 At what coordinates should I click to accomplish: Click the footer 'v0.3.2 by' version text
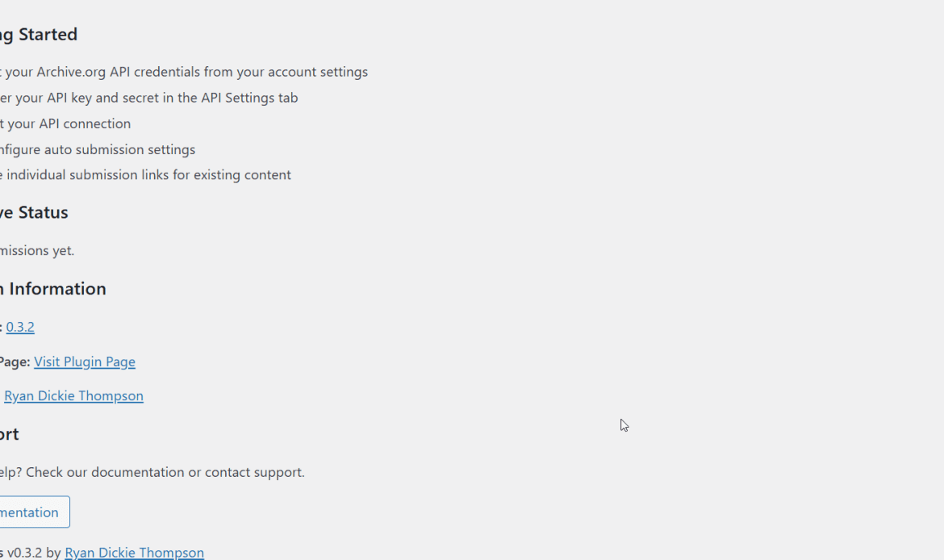coord(34,552)
